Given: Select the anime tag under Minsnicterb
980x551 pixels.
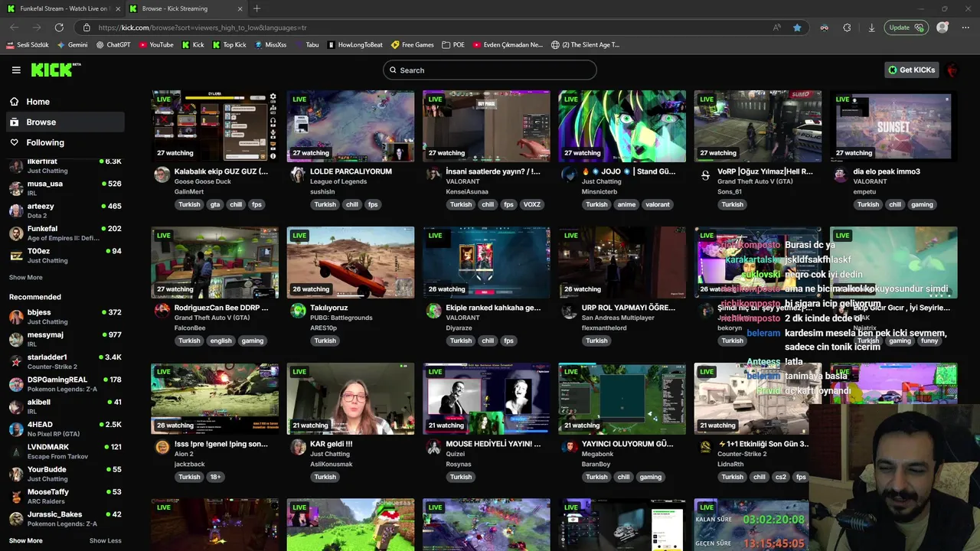Looking at the screenshot, I should [x=626, y=204].
